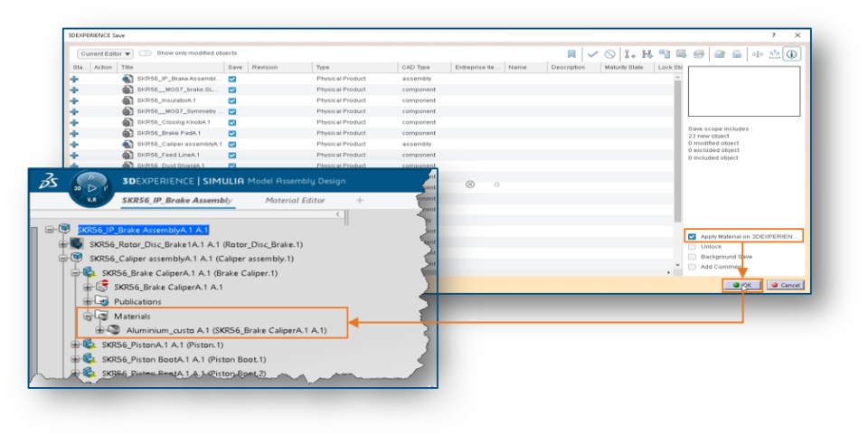Viewport: 868px width, 445px height.
Task: Collapse tree panel with left chevron
Action: 338,214
